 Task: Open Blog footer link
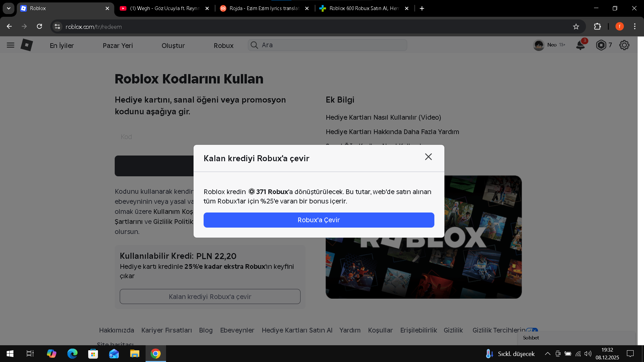tap(206, 330)
